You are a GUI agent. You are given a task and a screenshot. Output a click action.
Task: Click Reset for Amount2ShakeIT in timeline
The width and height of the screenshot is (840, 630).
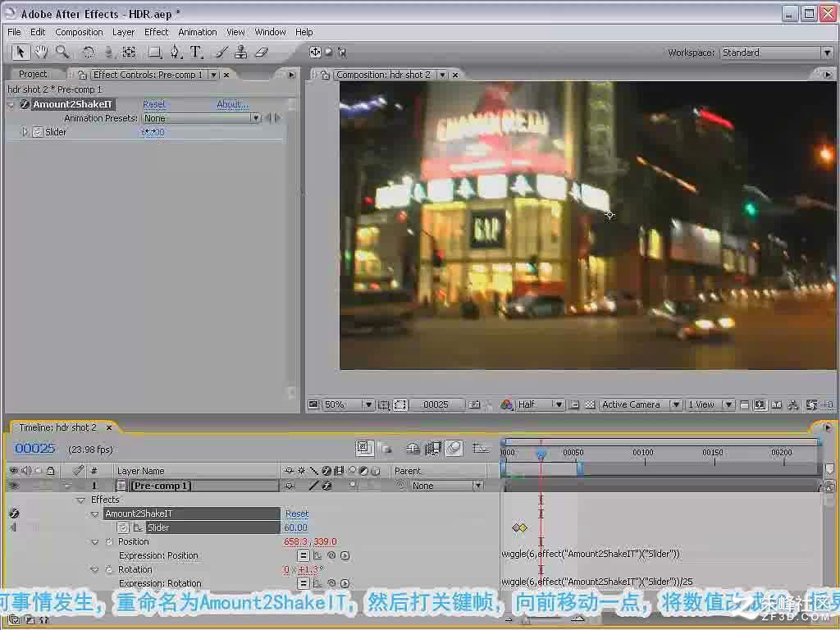click(297, 514)
